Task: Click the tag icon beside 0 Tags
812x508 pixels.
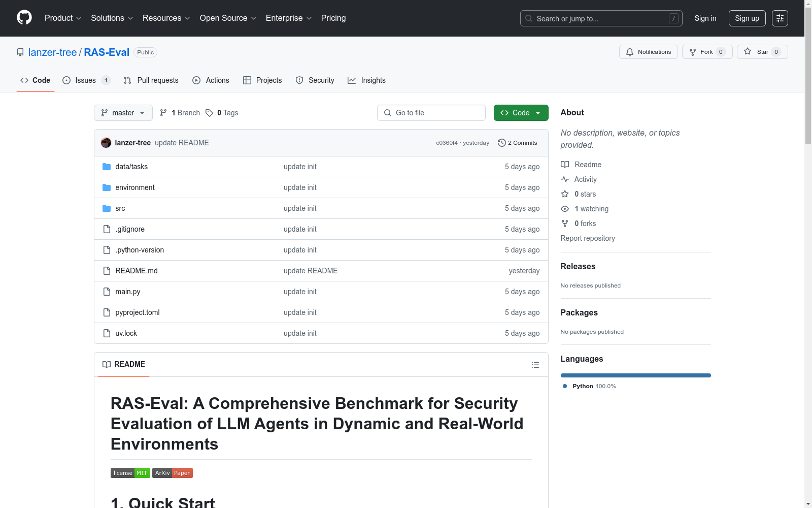Action: point(209,113)
